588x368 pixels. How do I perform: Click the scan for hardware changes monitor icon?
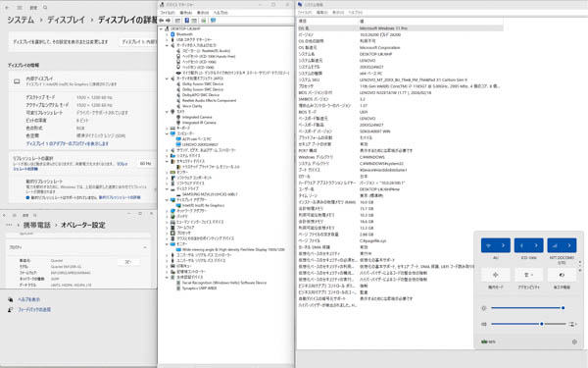point(213,21)
